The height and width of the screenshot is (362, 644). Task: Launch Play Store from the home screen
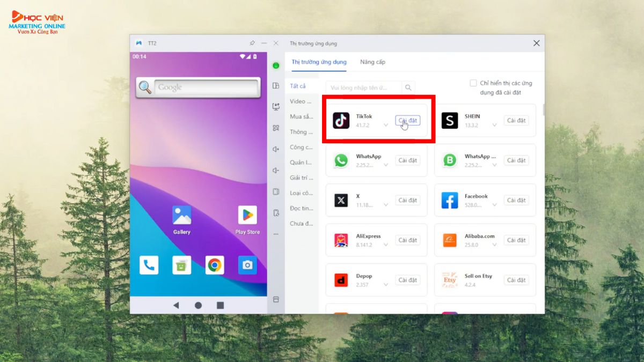click(x=247, y=216)
